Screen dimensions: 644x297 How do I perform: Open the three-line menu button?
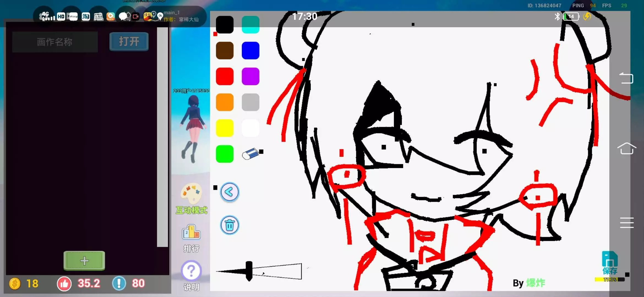[x=627, y=222]
